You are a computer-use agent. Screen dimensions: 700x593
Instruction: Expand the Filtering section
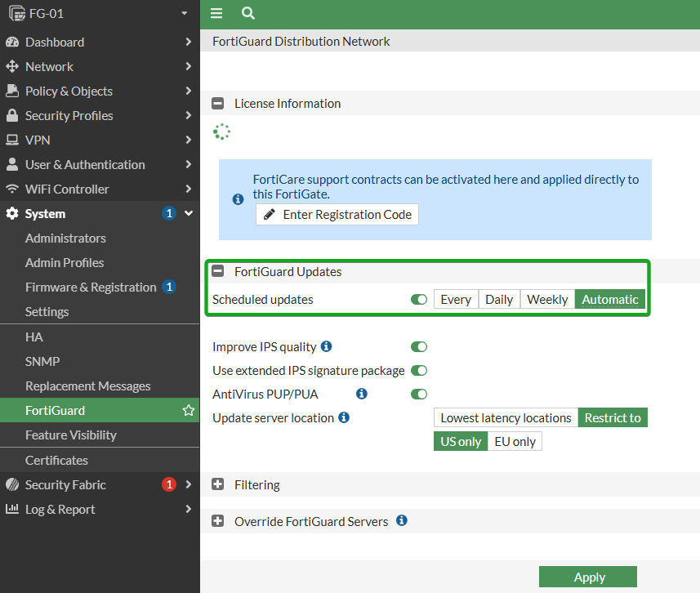pyautogui.click(x=218, y=484)
